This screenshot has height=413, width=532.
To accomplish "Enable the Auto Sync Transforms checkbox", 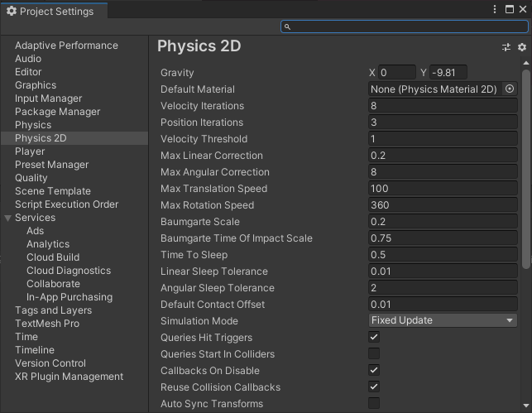I will (374, 403).
